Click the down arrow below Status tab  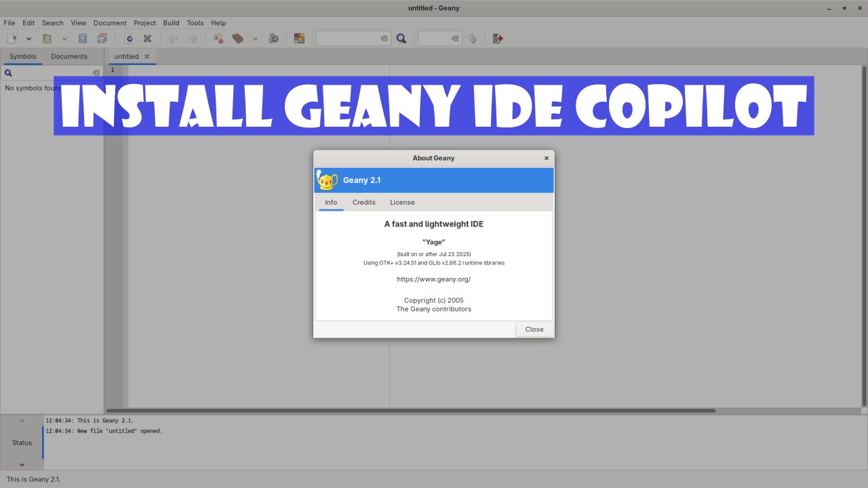click(x=22, y=465)
